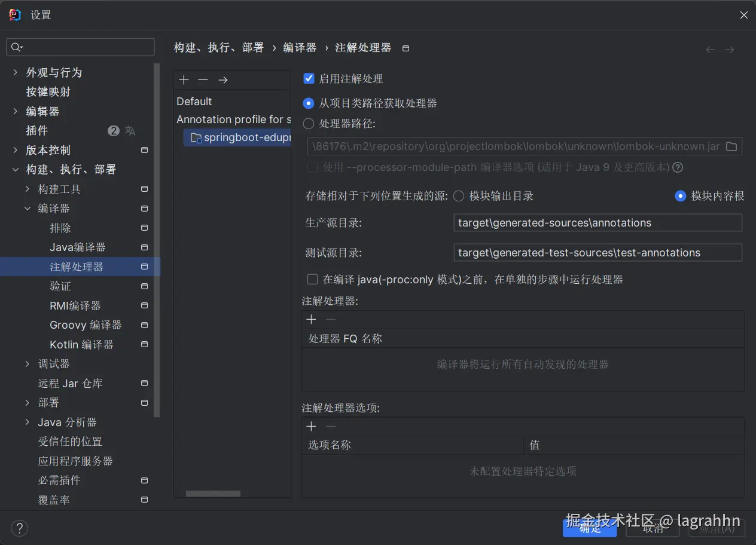
Task: Select the 模块输出目录 radio button
Action: tap(458, 195)
